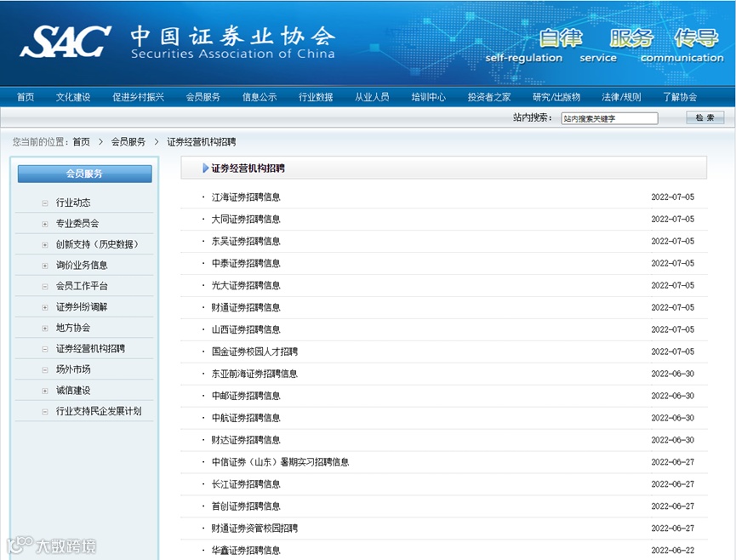This screenshot has height=560, width=736.
Task: Open 场外市场 in the sidebar
Action: point(73,369)
